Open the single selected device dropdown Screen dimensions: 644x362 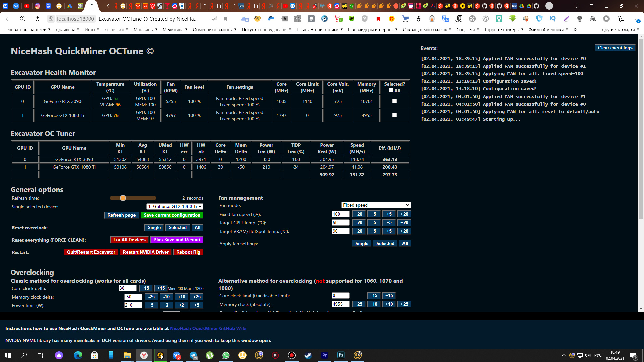click(175, 206)
